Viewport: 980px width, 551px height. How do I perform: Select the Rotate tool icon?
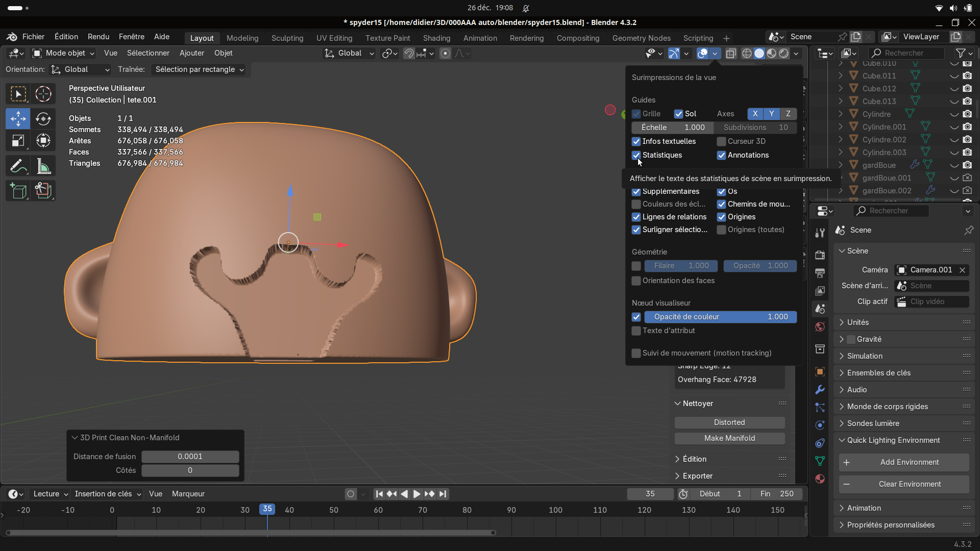[43, 118]
